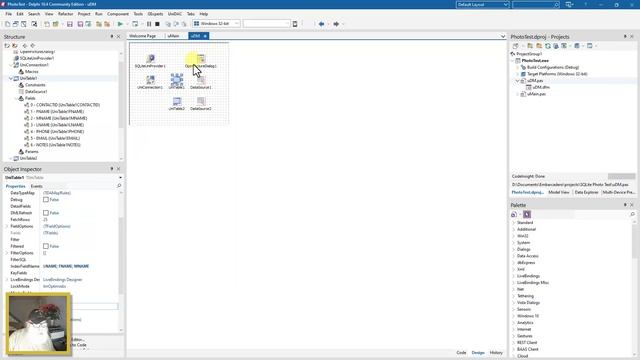Select the UniTable1 component on designer
The image size is (640, 360).
(177, 82)
